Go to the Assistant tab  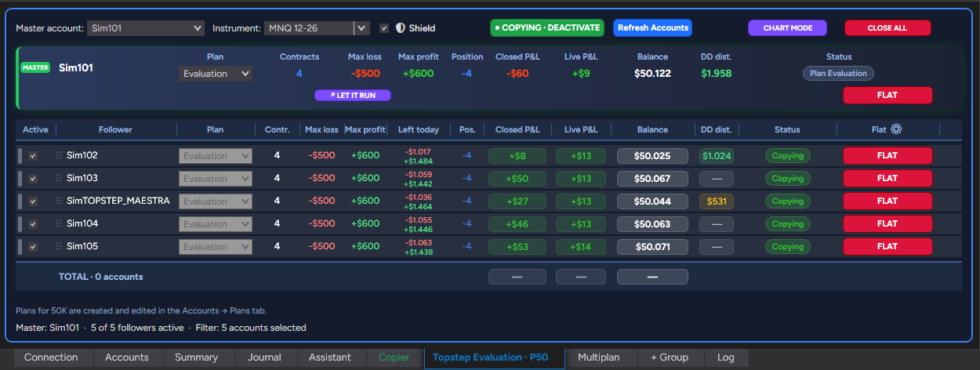[x=330, y=357]
